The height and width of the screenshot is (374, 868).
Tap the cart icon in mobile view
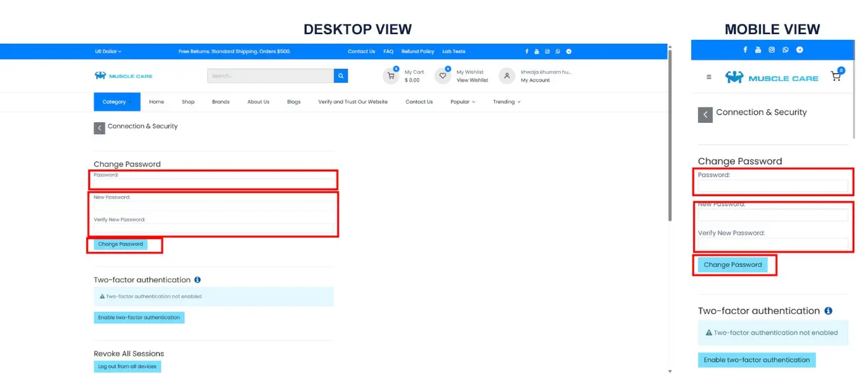836,76
